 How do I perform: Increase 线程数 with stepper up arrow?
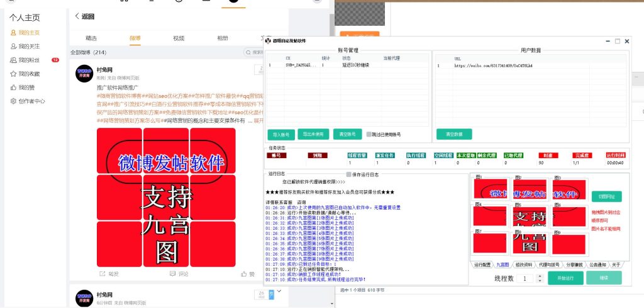(539, 277)
